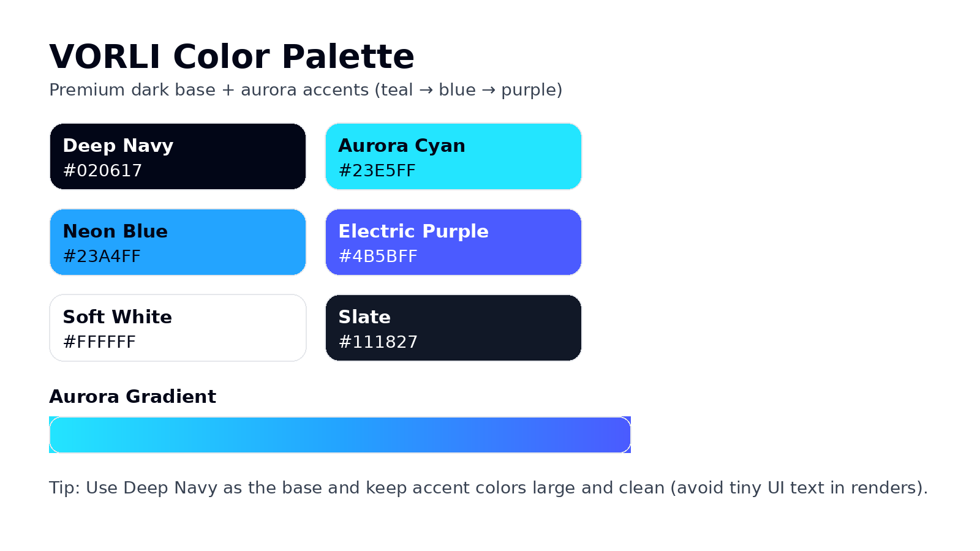Select the #23A4FF hex code text
Screen dimensions: 980x551
click(102, 257)
